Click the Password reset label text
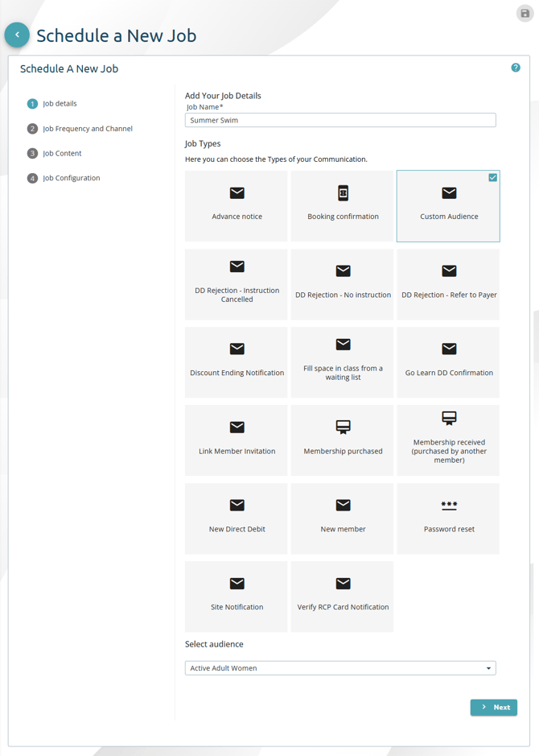 click(449, 529)
